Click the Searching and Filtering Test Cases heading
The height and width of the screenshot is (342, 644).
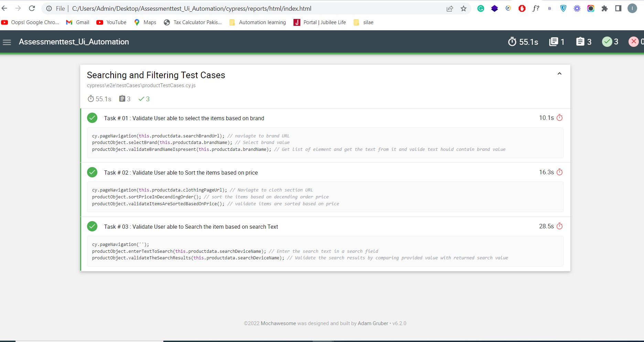156,75
